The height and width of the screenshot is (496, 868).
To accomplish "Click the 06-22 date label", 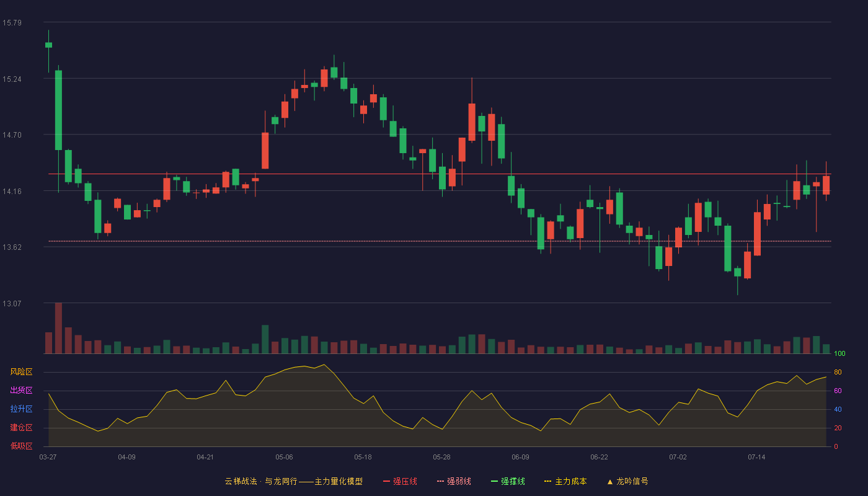I will point(599,457).
